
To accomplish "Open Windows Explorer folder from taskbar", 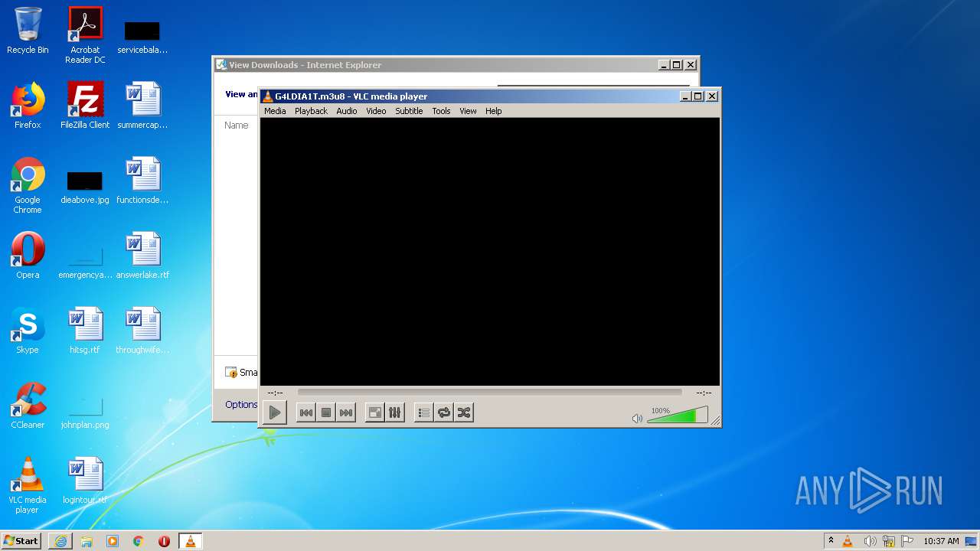I will click(x=87, y=541).
